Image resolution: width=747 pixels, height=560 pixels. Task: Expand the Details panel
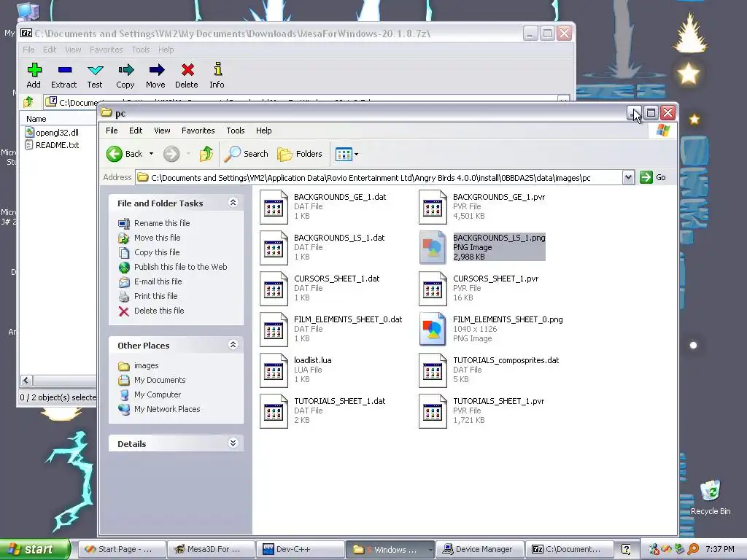pyautogui.click(x=233, y=443)
